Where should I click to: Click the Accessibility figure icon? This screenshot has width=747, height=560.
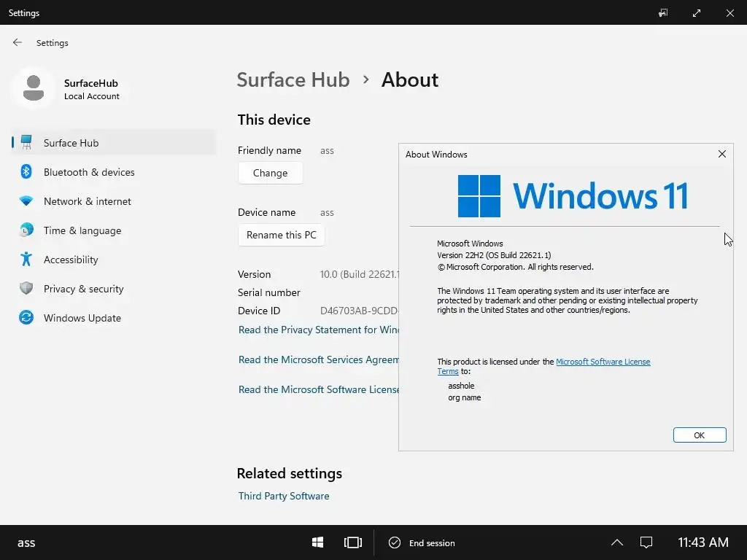(x=26, y=259)
